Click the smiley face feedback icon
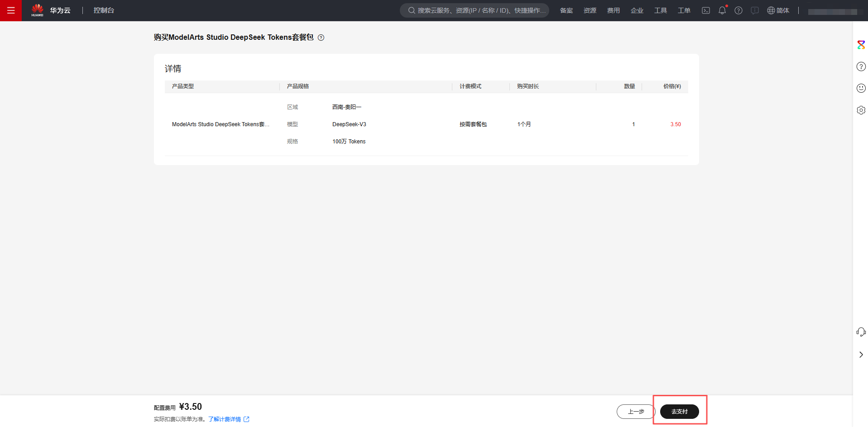 pyautogui.click(x=861, y=88)
